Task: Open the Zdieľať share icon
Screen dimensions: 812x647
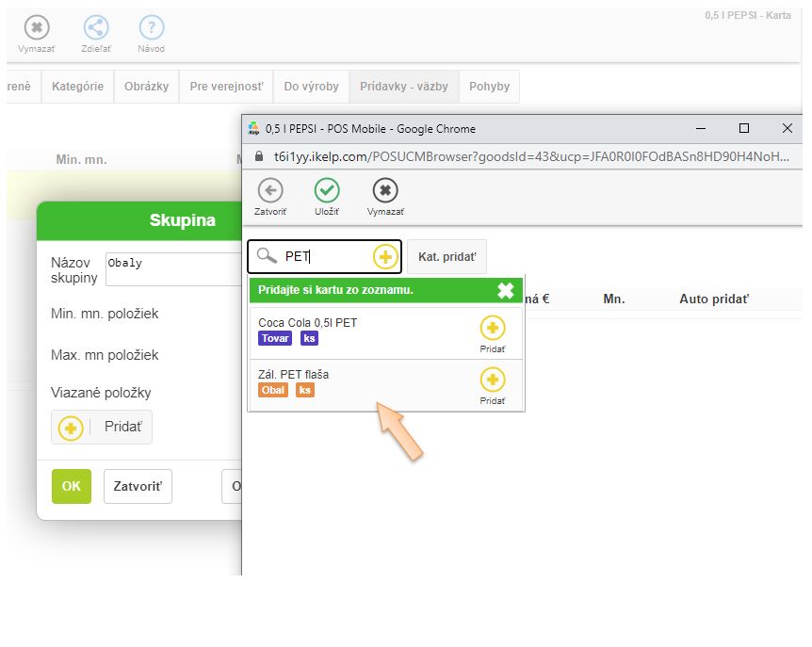Action: tap(95, 28)
